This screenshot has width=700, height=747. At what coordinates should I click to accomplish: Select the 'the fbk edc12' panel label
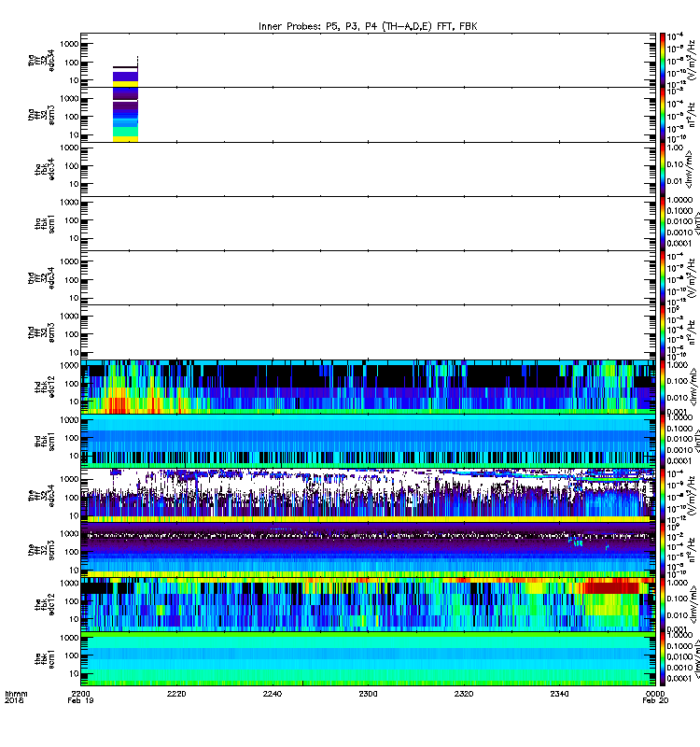45,605
